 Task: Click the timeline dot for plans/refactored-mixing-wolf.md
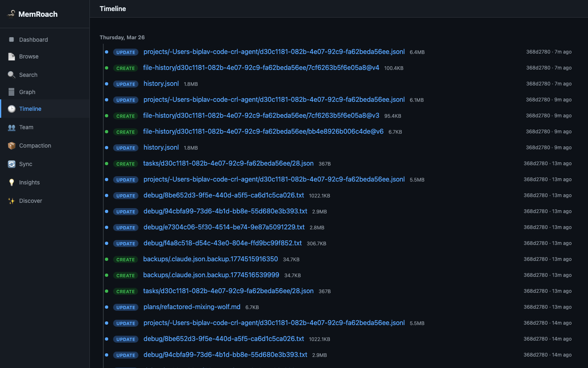[107, 307]
